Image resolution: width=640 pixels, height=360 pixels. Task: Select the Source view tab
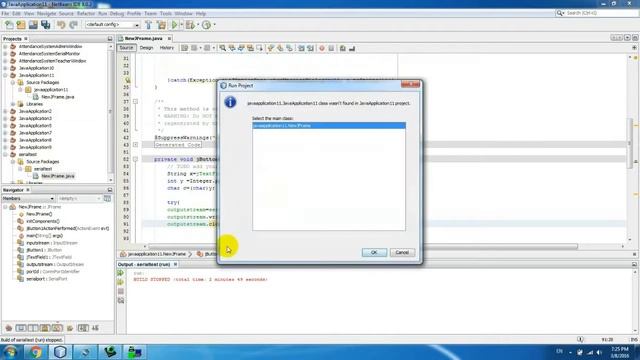126,48
